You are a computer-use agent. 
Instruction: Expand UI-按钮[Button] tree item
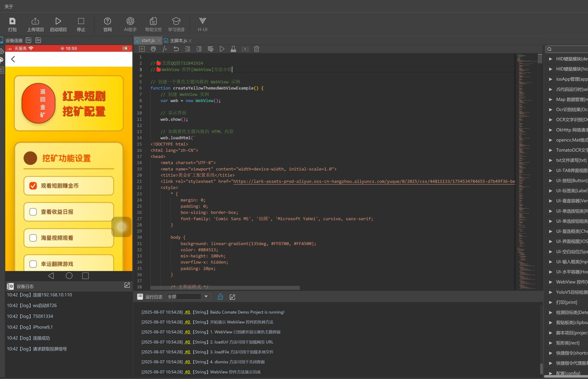pos(551,181)
